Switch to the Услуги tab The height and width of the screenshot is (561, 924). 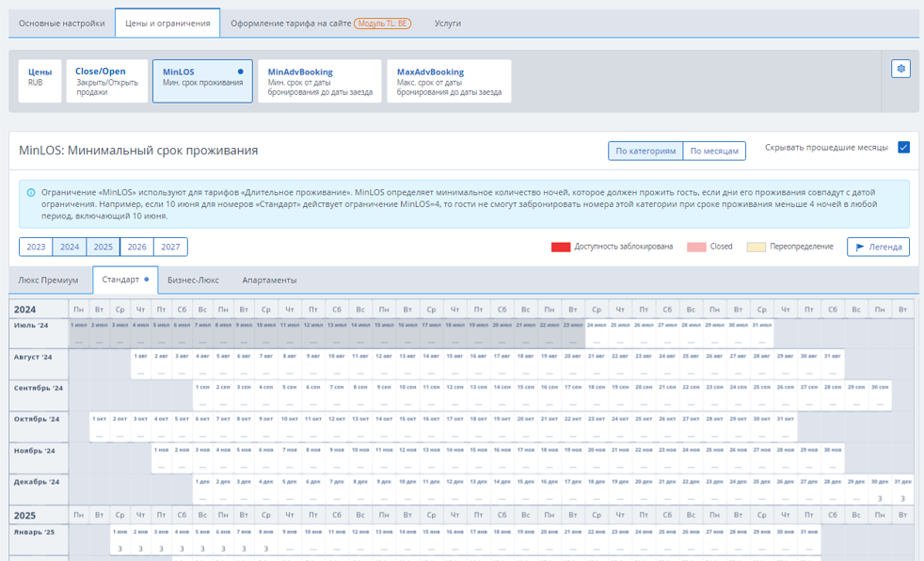[447, 23]
